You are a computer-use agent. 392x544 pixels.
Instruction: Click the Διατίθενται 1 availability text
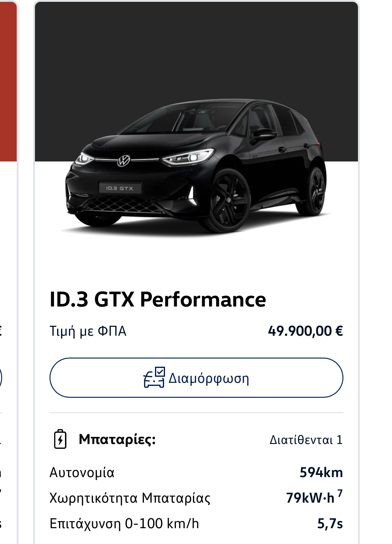[x=306, y=440]
